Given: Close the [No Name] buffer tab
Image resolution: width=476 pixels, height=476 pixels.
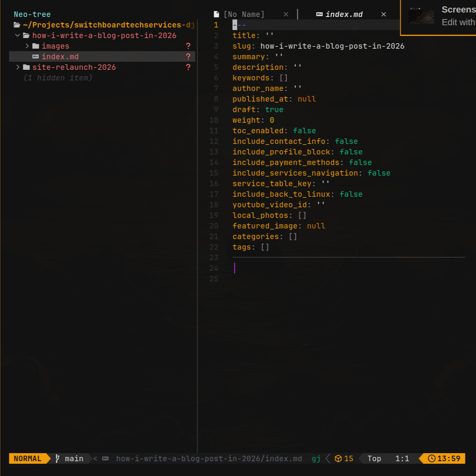Looking at the screenshot, I should (x=286, y=14).
